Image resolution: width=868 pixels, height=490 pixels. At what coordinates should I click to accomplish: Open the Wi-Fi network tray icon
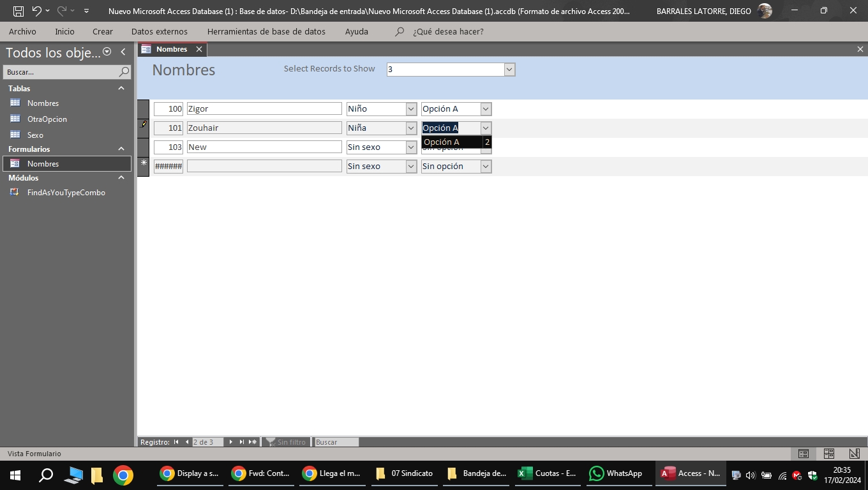tap(782, 475)
